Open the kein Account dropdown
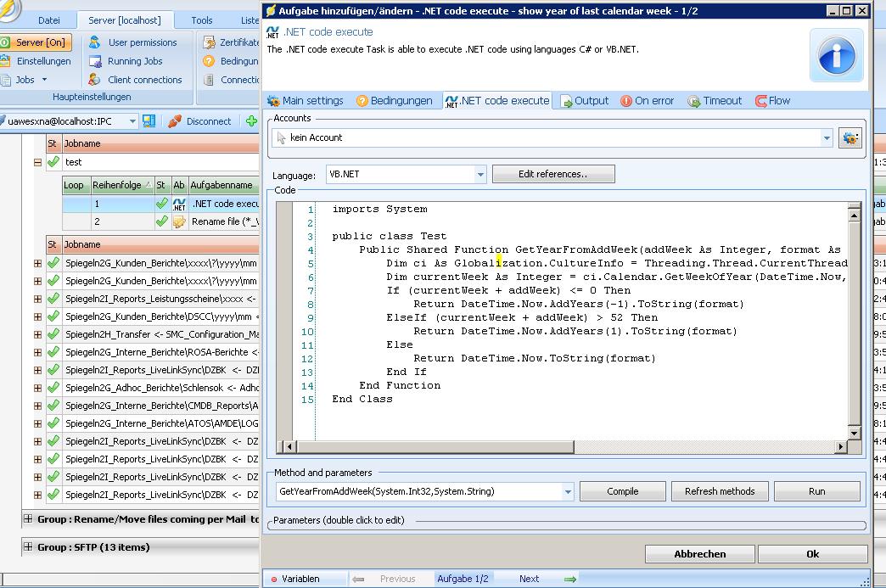The height and width of the screenshot is (588, 886). click(827, 138)
